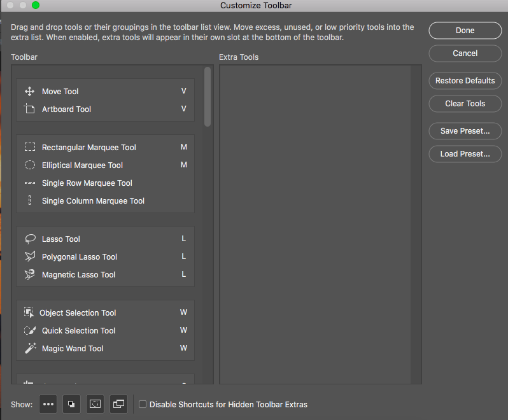Click the L shortcut of Lasso Tool
This screenshot has height=420, width=508.
point(184,239)
